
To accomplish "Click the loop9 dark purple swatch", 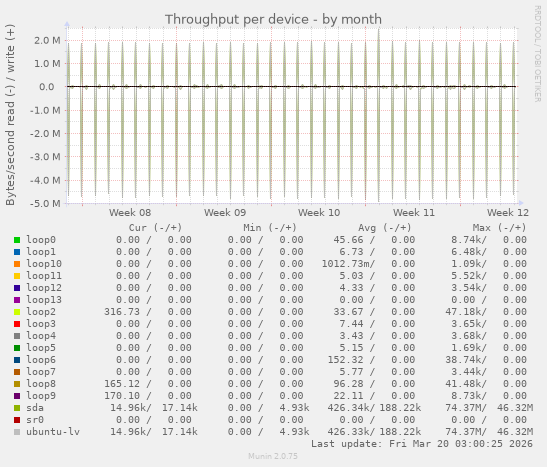I will [17, 396].
